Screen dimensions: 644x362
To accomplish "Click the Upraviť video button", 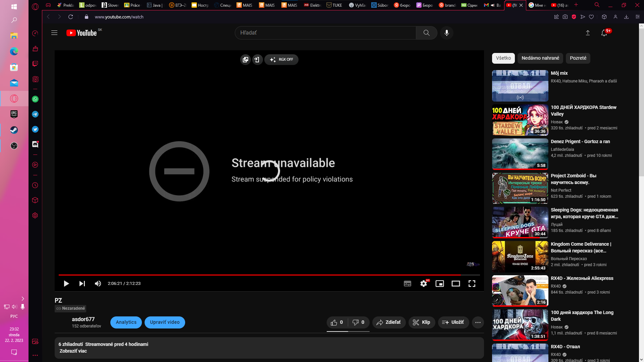I will point(164,322).
